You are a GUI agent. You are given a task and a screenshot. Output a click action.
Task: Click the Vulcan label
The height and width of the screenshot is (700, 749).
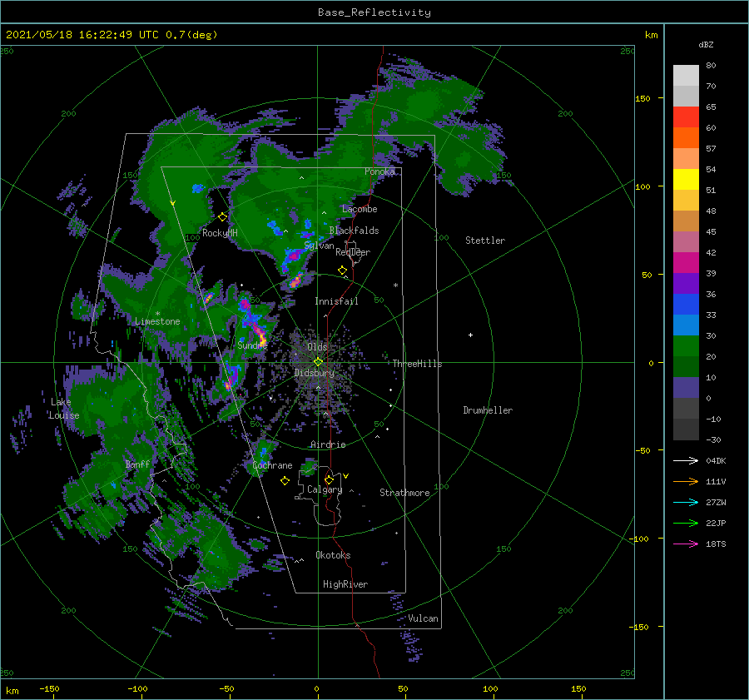pos(424,618)
